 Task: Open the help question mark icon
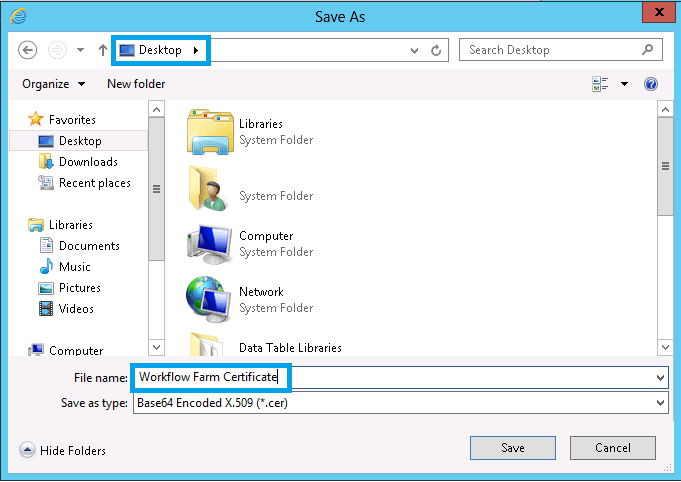tap(651, 84)
